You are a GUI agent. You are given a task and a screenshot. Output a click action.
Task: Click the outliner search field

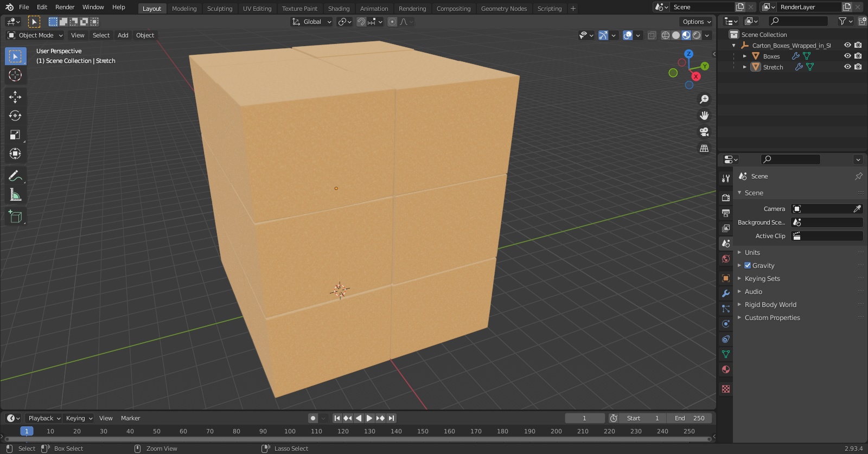pyautogui.click(x=799, y=21)
